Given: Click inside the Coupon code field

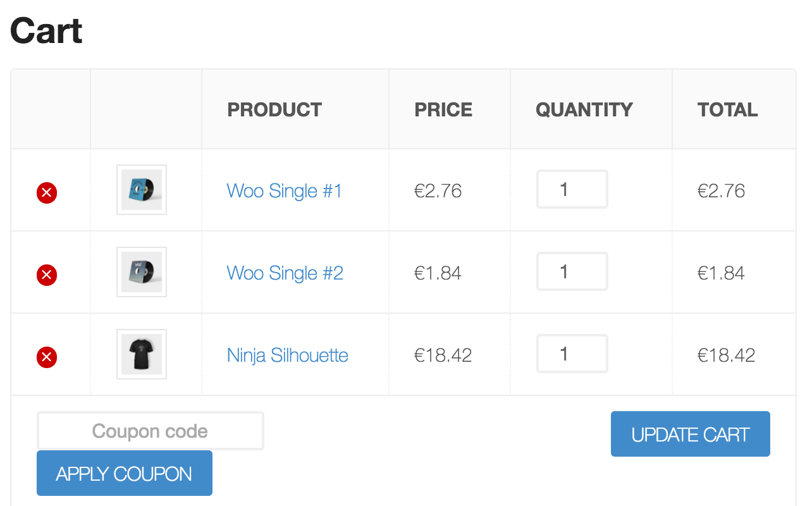Looking at the screenshot, I should tap(150, 431).
